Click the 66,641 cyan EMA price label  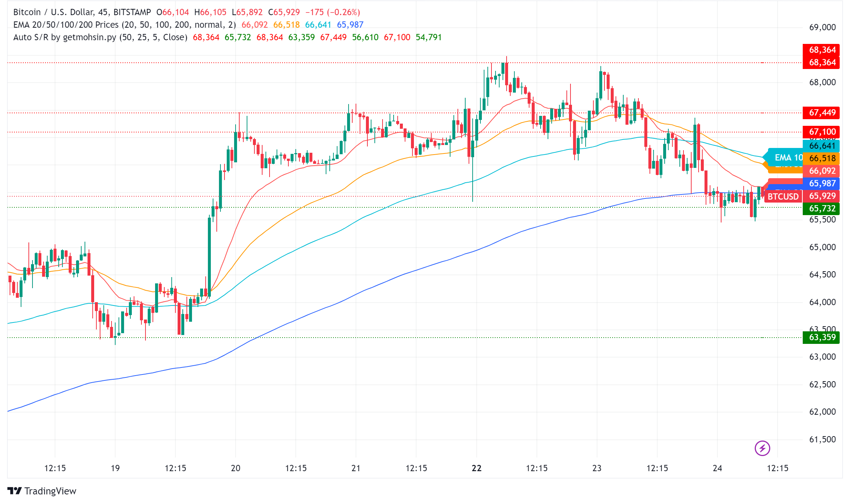click(821, 146)
